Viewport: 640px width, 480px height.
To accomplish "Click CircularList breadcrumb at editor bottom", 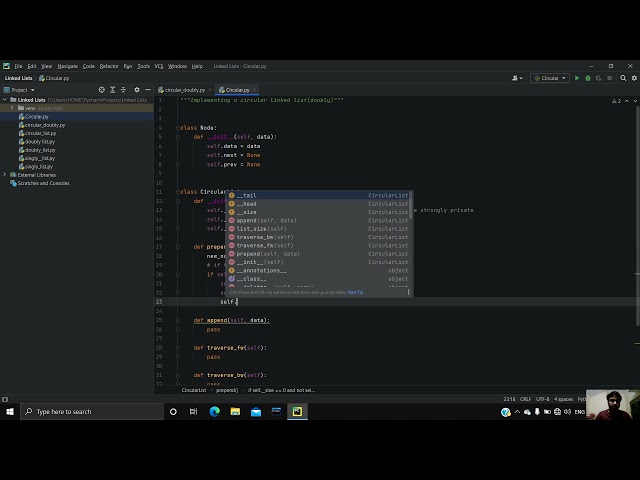I will pos(194,390).
